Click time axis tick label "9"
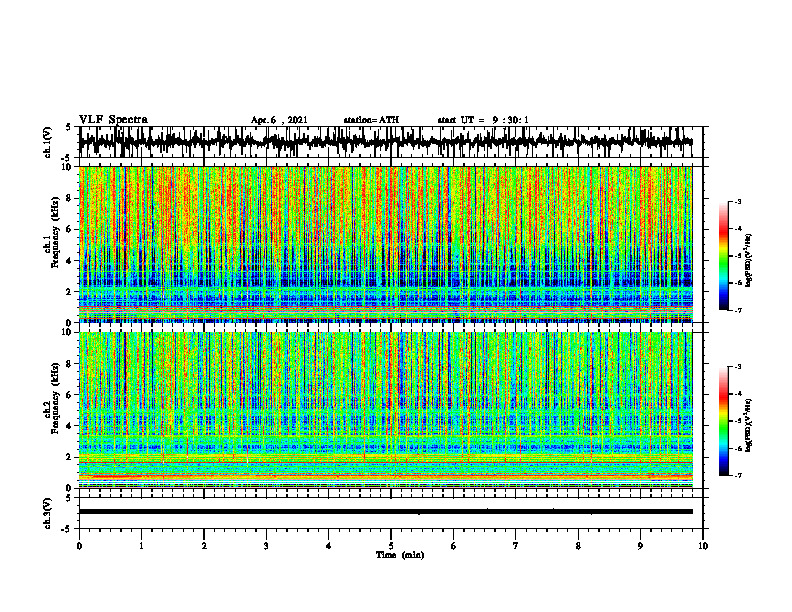Screen dimensions: 792x612 pos(640,546)
